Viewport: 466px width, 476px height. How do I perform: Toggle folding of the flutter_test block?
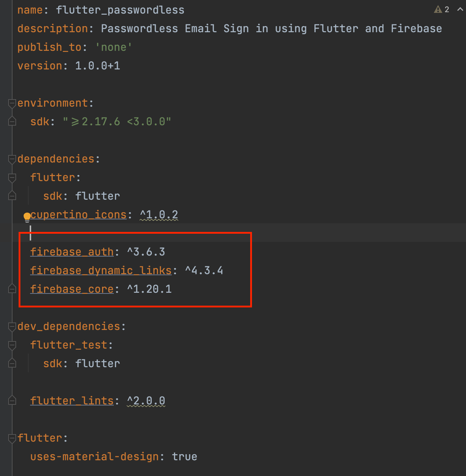(x=12, y=345)
